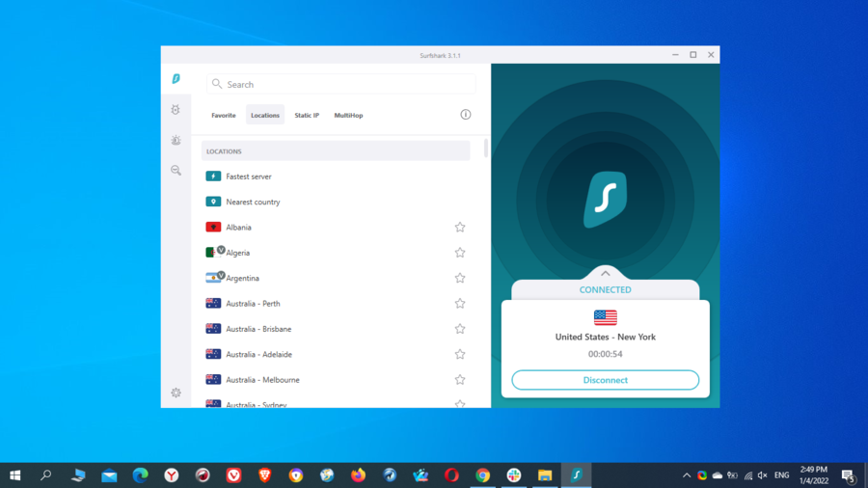Star Australia - Brisbane as favorite
Viewport: 868px width, 488px height.
[460, 329]
